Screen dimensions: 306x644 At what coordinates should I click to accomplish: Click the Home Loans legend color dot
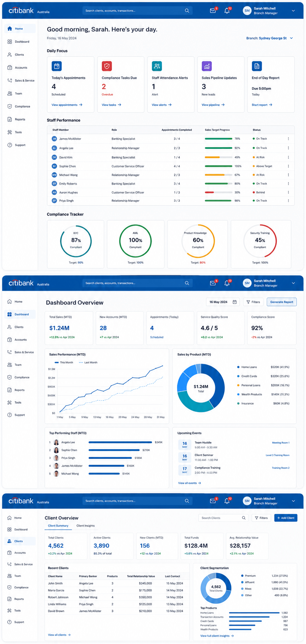(x=238, y=367)
